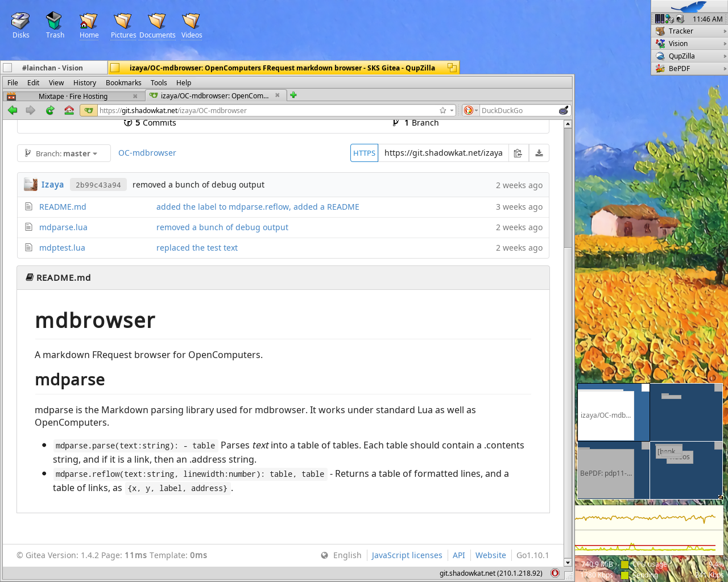Open the File menu
This screenshot has width=728, height=582.
pyautogui.click(x=13, y=82)
